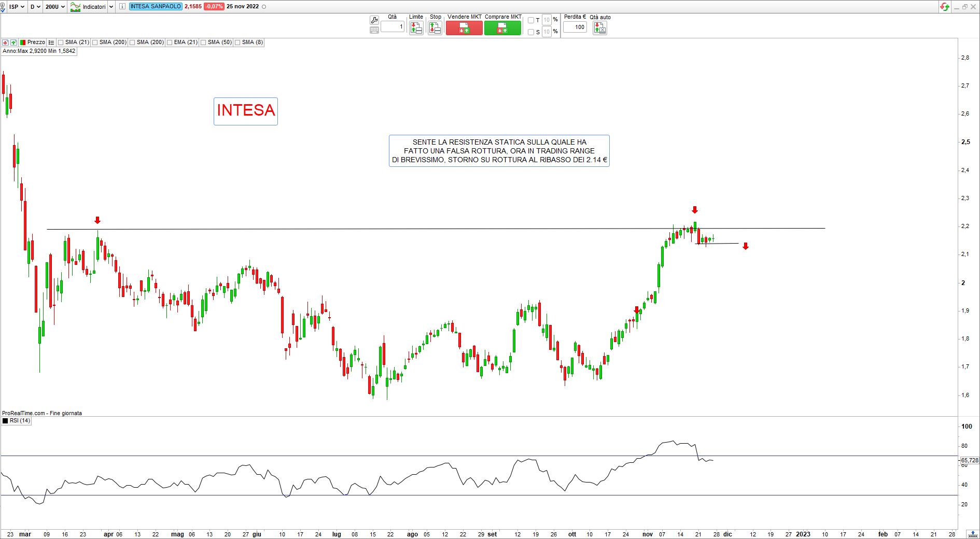Click the Qtà quantity input field
This screenshot has width=980, height=539.
pos(393,26)
